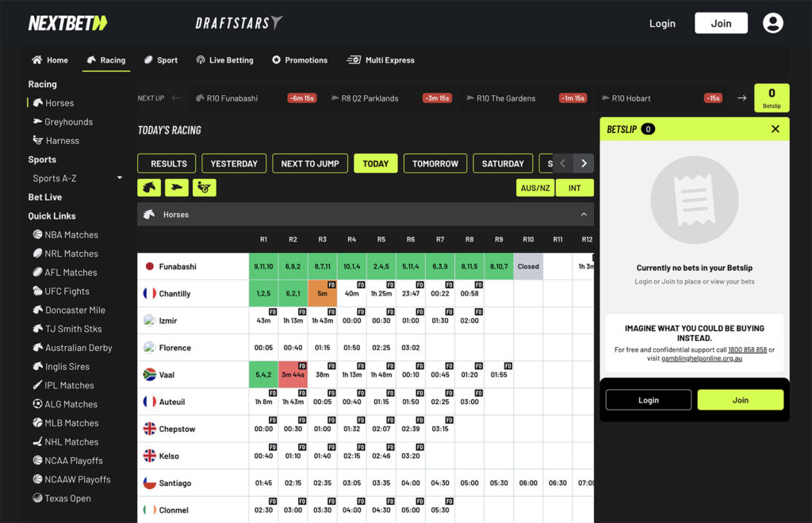Open the Draftstars logo link
812x523 pixels.
click(x=239, y=23)
